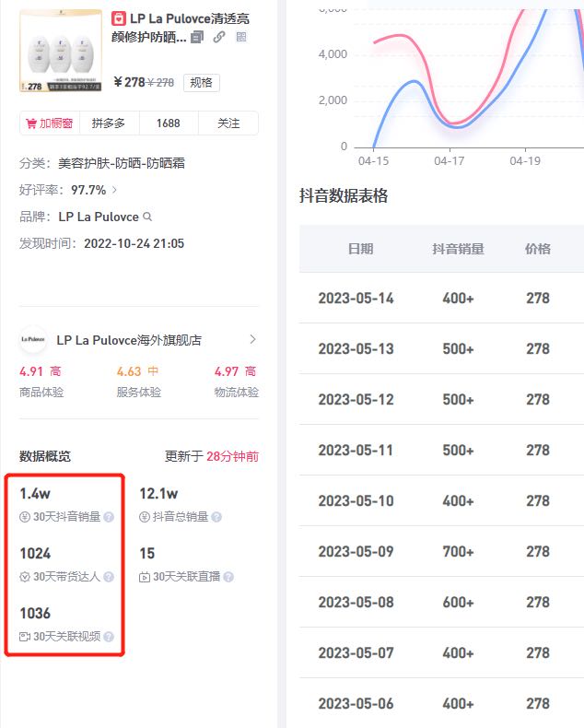Click help icon next to 30天抖音销量
584x728 pixels.
109,517
